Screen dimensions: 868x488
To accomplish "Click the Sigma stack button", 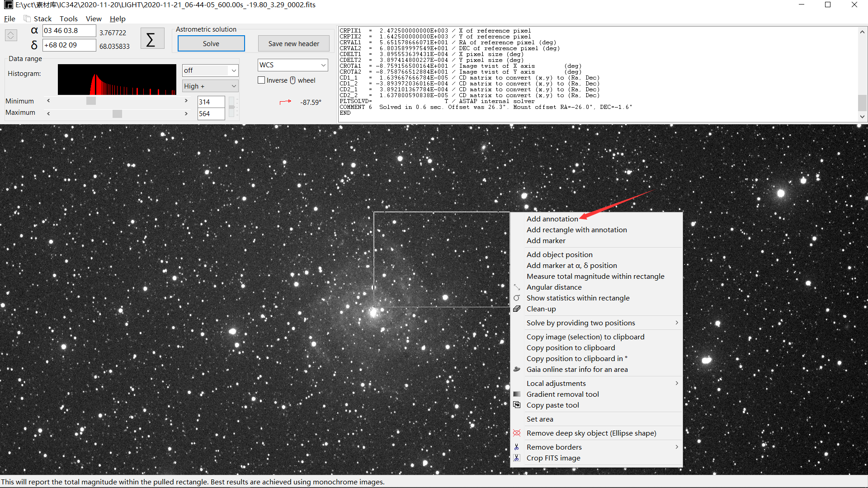I will click(152, 39).
